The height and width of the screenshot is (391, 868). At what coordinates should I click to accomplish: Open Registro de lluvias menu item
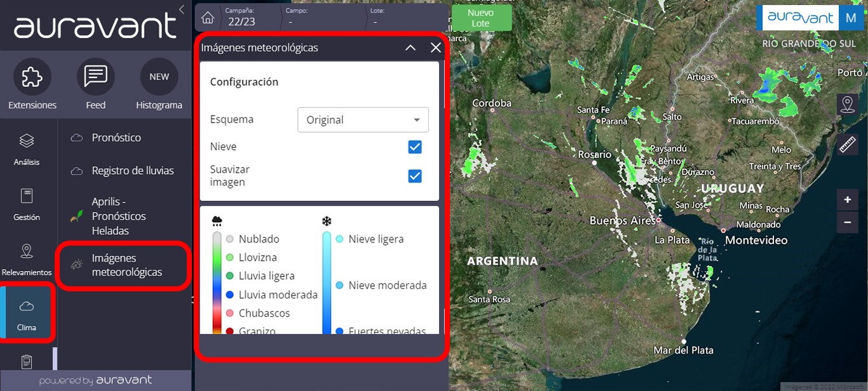coord(132,171)
